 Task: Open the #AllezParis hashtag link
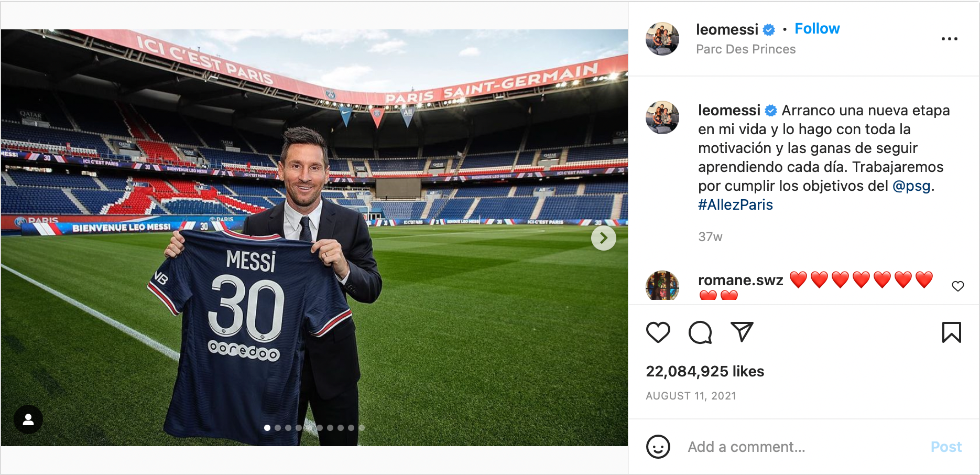pos(735,204)
